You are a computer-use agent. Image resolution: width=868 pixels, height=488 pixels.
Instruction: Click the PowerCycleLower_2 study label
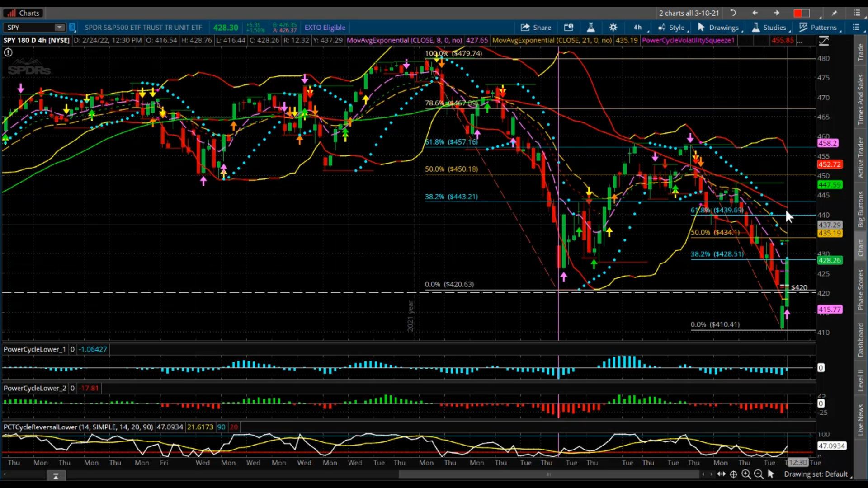pyautogui.click(x=34, y=388)
